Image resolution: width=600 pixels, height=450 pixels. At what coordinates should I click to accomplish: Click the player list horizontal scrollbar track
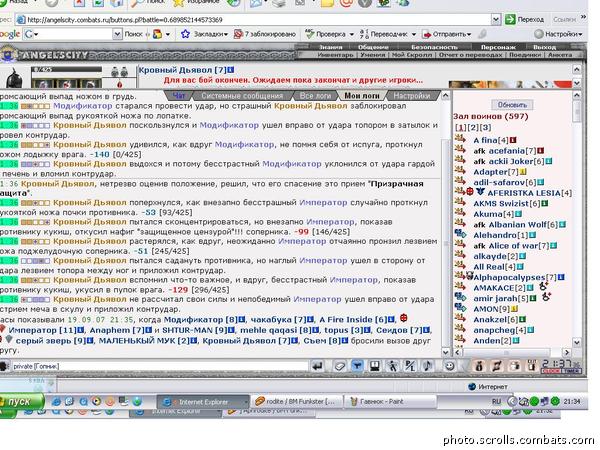click(x=513, y=352)
